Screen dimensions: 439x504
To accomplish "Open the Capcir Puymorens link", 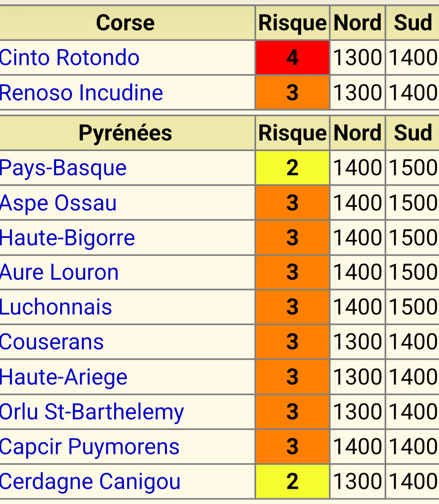I will pyautogui.click(x=90, y=447).
